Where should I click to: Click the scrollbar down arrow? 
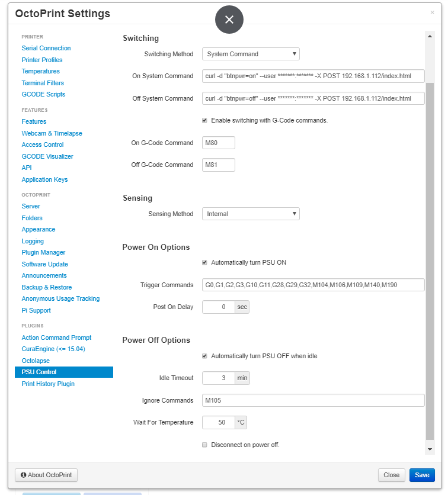[x=430, y=449]
